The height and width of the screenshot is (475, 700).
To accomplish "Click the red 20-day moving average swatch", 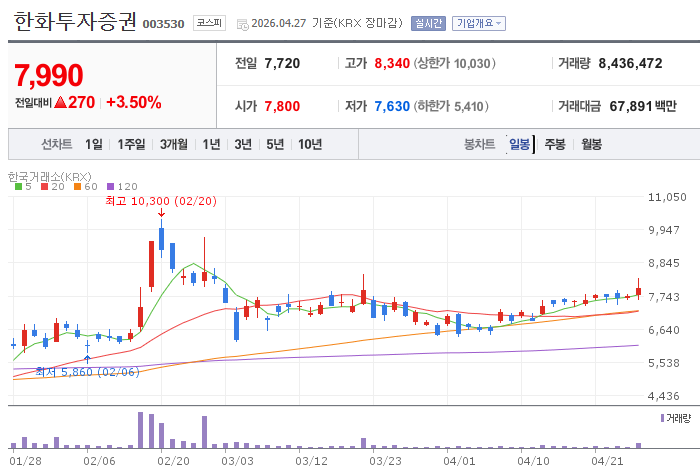I will coord(44,187).
